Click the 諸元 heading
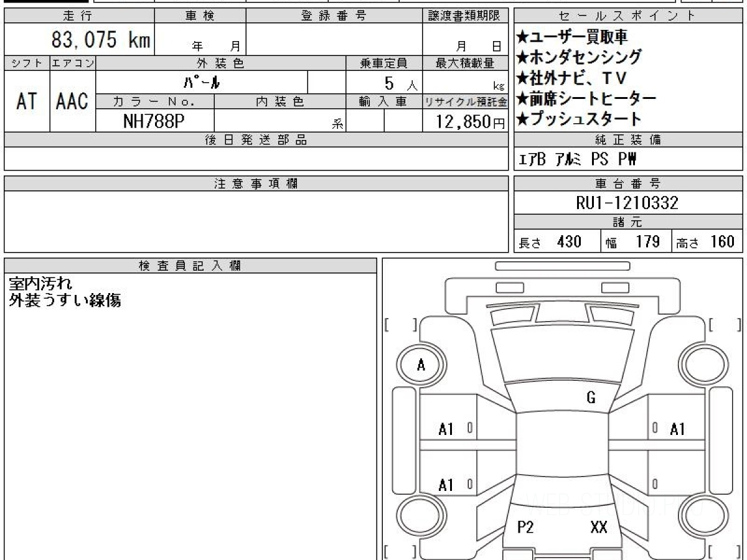This screenshot has height=560, width=747. tap(628, 223)
